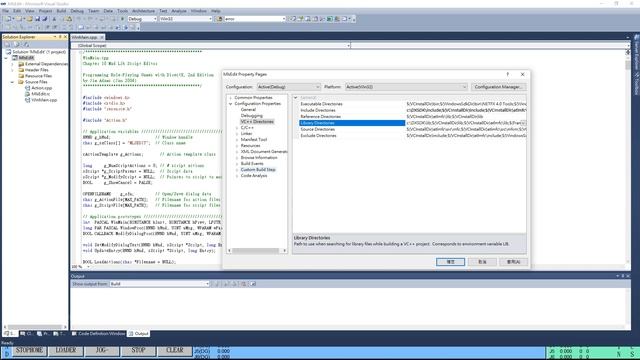Expand the Linker property node
The width and height of the screenshot is (640, 360).
point(237,134)
